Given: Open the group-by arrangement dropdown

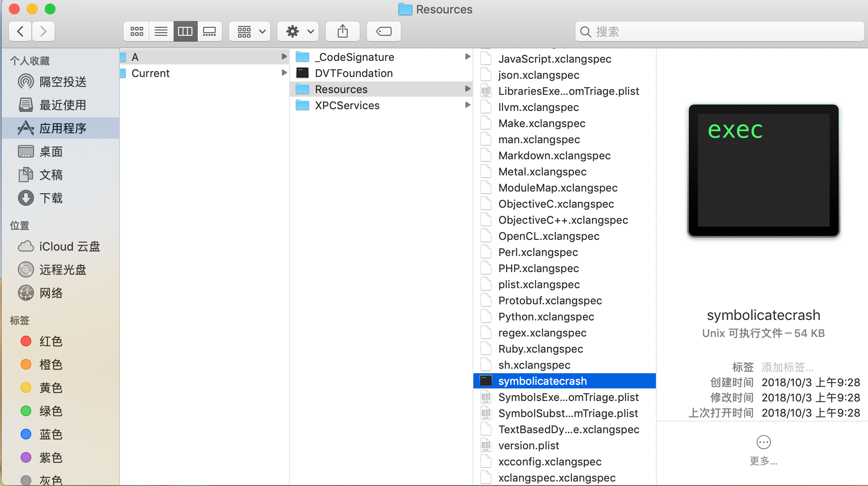Looking at the screenshot, I should pyautogui.click(x=250, y=31).
